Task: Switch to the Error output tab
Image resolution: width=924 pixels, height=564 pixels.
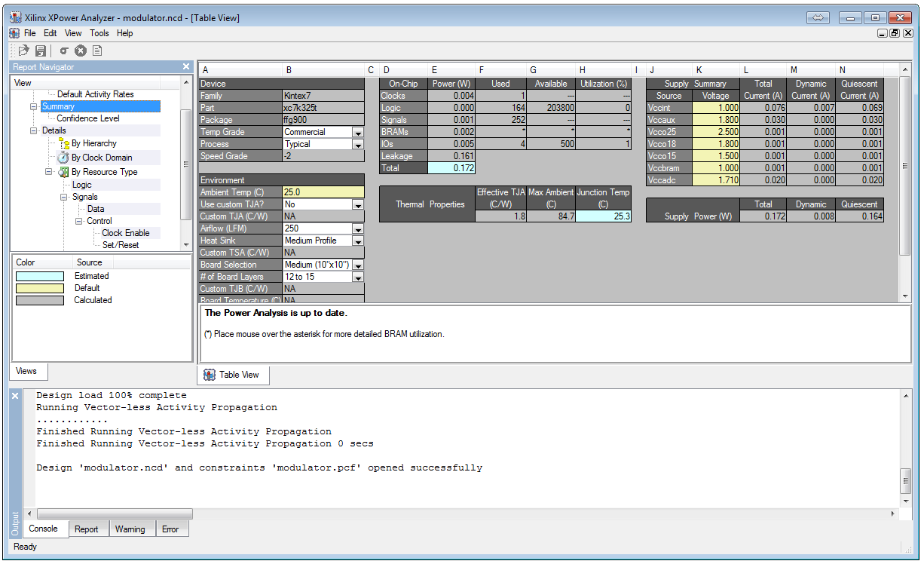Action: click(x=170, y=529)
